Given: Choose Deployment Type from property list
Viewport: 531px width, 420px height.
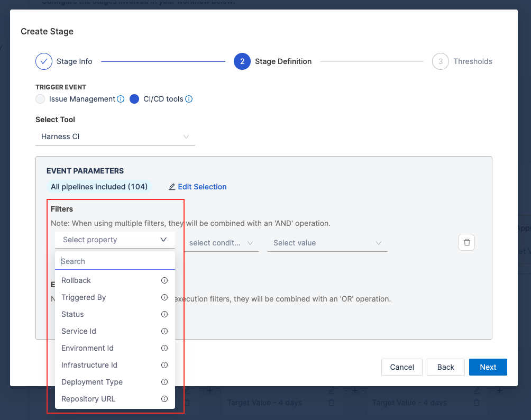Looking at the screenshot, I should [x=92, y=382].
